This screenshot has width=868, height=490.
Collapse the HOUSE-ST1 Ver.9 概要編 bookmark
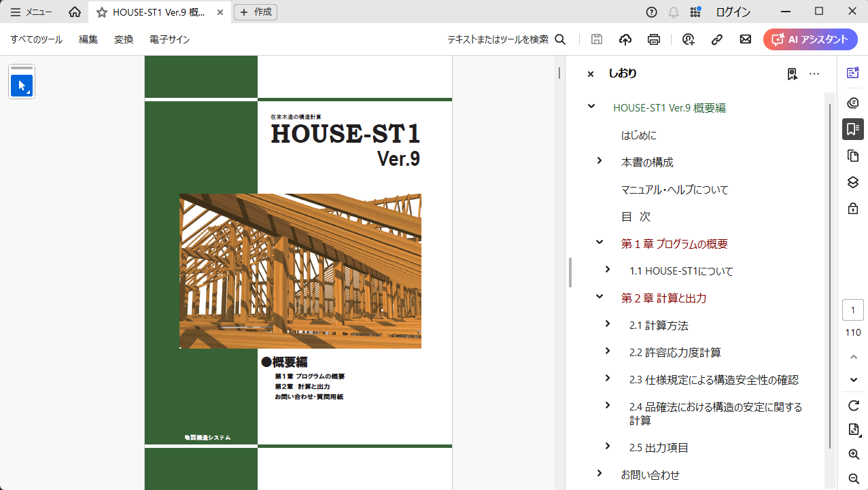[591, 107]
